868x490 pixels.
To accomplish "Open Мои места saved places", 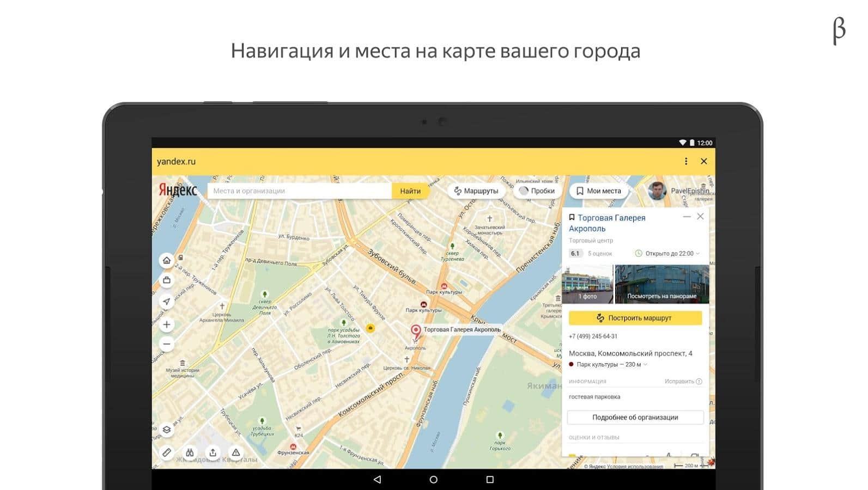I will (x=598, y=191).
